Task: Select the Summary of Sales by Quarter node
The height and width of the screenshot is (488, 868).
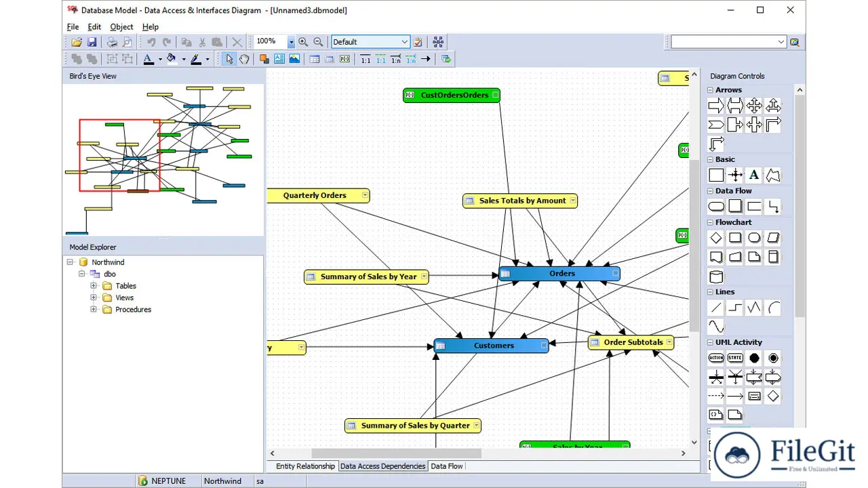Action: 413,426
